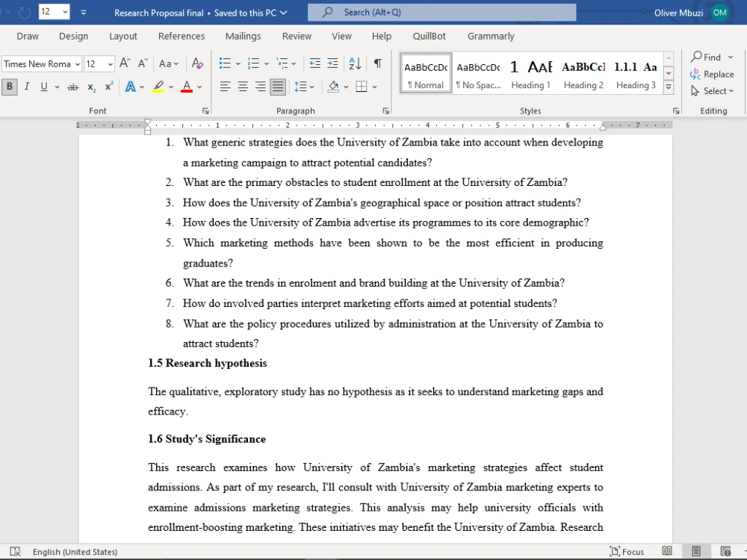Screen dimensions: 747x560
Task: Clear all formatting icon
Action: point(197,63)
